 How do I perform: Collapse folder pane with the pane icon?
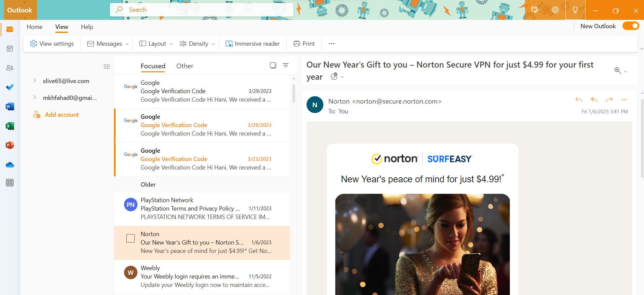pyautogui.click(x=107, y=67)
